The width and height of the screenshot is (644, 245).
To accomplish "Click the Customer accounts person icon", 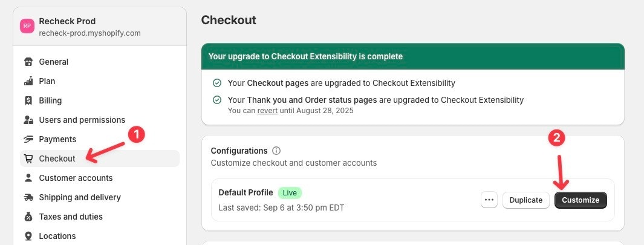I will 28,178.
